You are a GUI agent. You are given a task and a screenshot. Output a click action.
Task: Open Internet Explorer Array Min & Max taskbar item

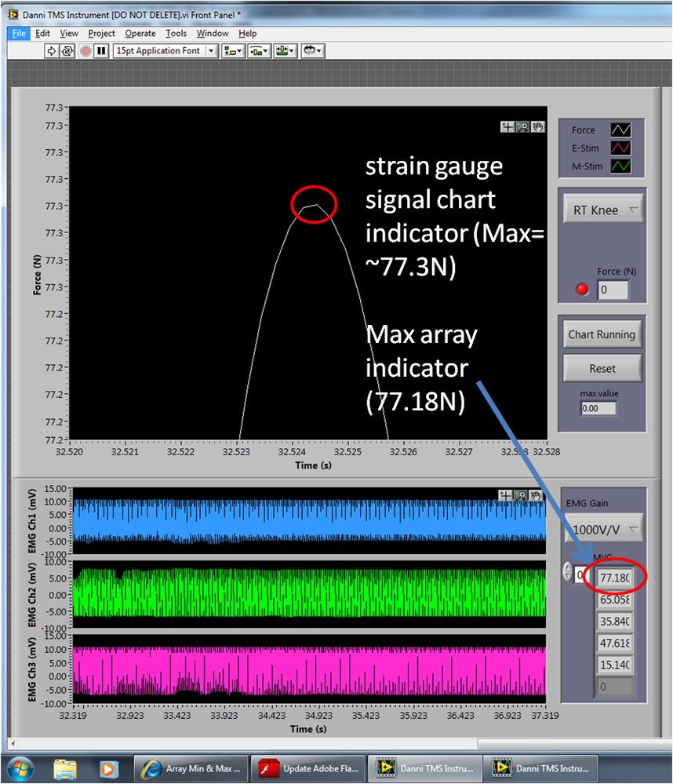tap(191, 768)
